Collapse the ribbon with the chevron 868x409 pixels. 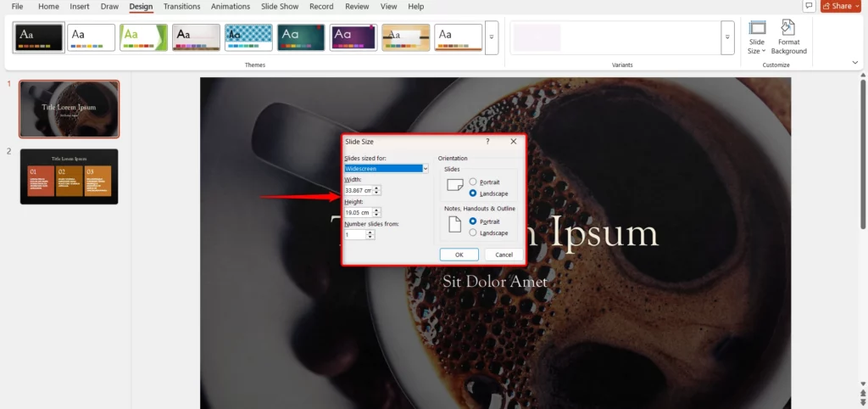855,63
